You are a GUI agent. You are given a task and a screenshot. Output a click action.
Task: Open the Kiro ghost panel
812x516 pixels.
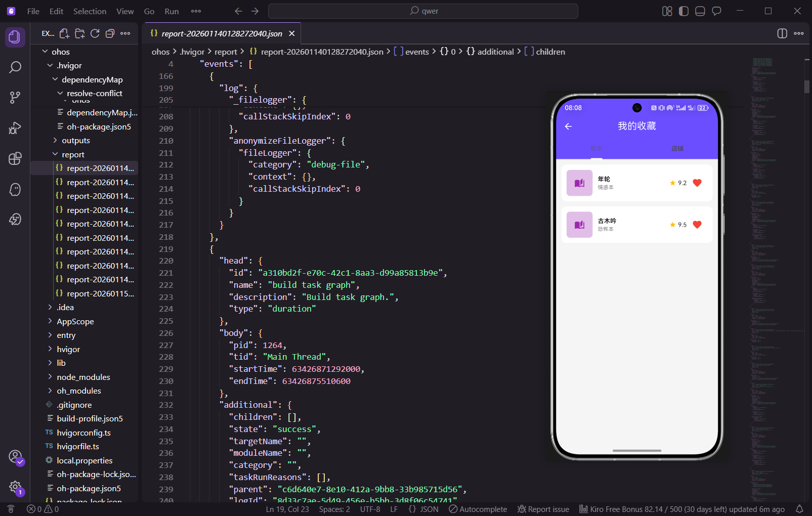[x=15, y=189]
